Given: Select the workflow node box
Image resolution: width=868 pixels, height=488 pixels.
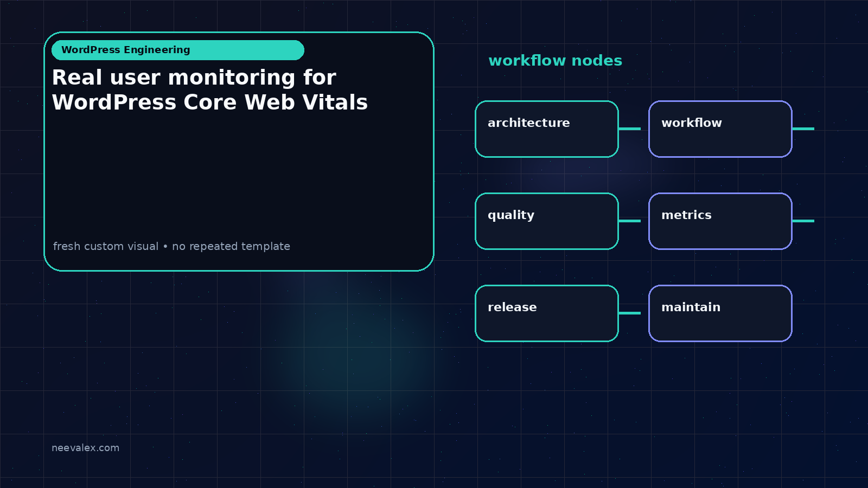Looking at the screenshot, I should [x=720, y=129].
